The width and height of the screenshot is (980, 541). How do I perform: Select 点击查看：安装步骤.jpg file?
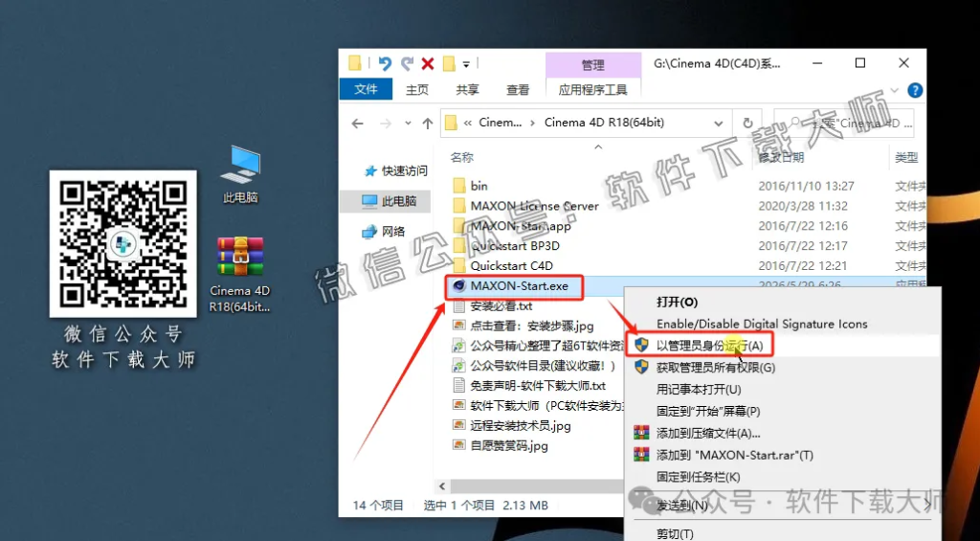click(523, 326)
